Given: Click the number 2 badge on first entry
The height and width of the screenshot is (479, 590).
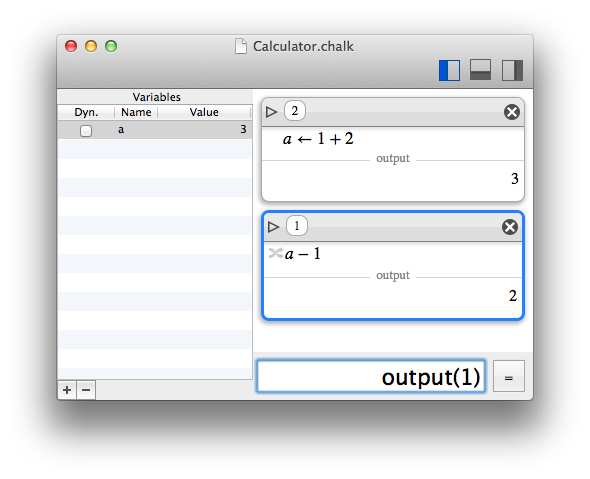Looking at the screenshot, I should pos(295,111).
